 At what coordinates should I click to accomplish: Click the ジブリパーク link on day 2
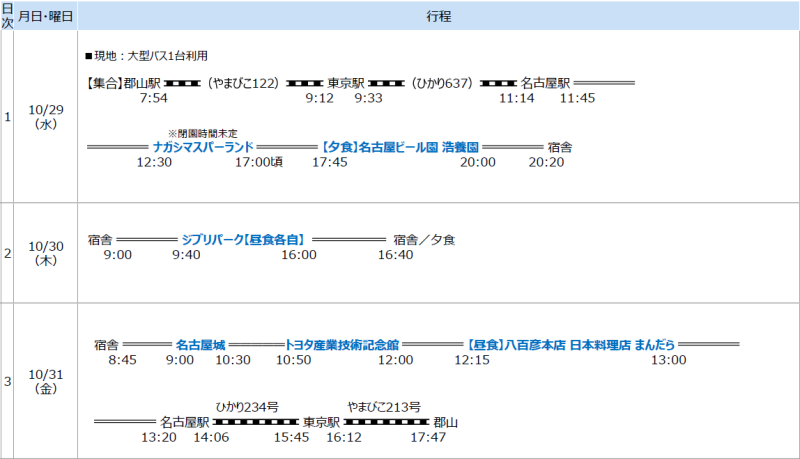pyautogui.click(x=243, y=240)
